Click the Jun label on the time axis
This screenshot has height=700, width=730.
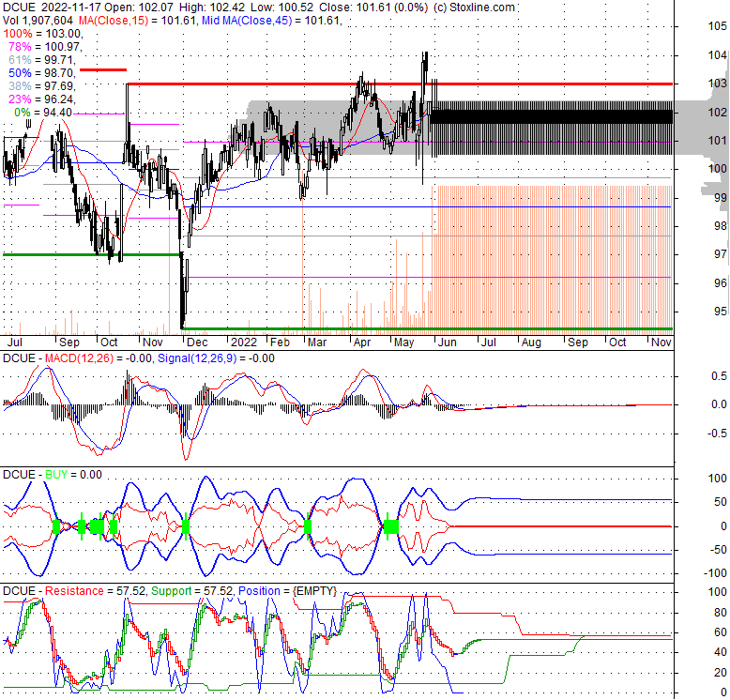click(447, 342)
